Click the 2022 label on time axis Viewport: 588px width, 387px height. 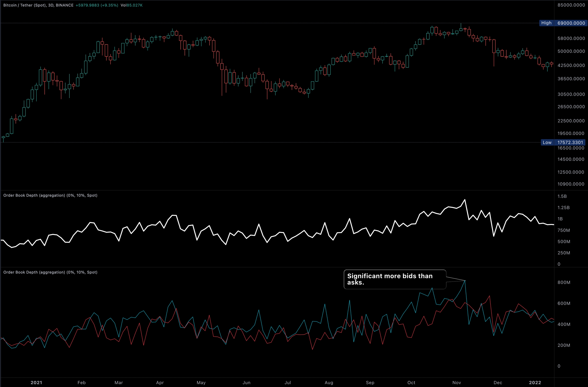(535, 382)
